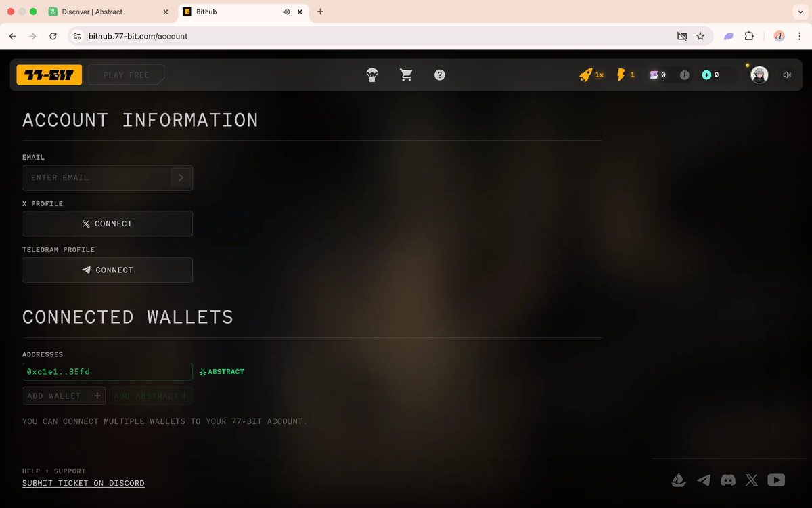Connect Telegram profile
The width and height of the screenshot is (812, 508).
pyautogui.click(x=108, y=270)
